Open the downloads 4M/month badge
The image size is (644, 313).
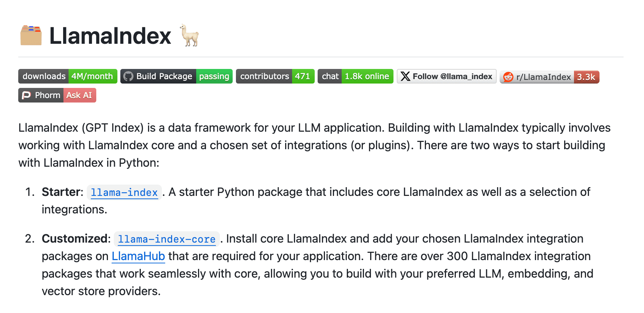pos(68,76)
